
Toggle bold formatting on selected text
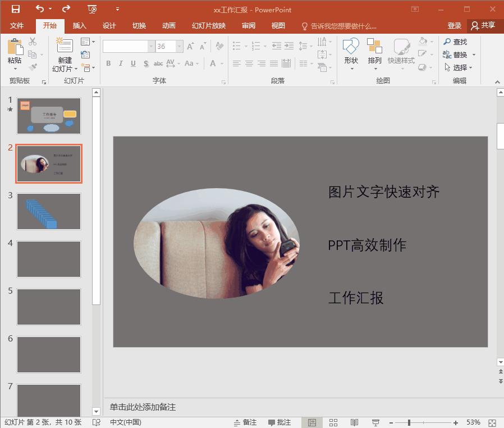point(108,63)
